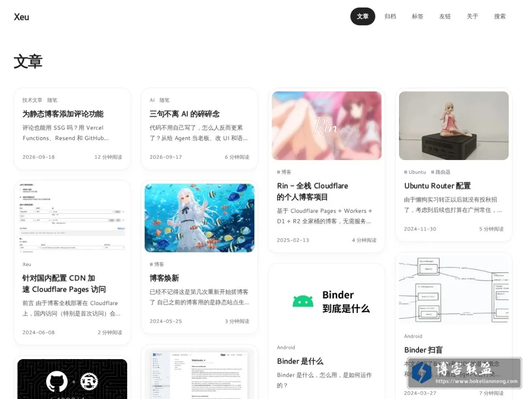
Task: Click the 6 分钟阅读 reading time
Action: [237, 157]
